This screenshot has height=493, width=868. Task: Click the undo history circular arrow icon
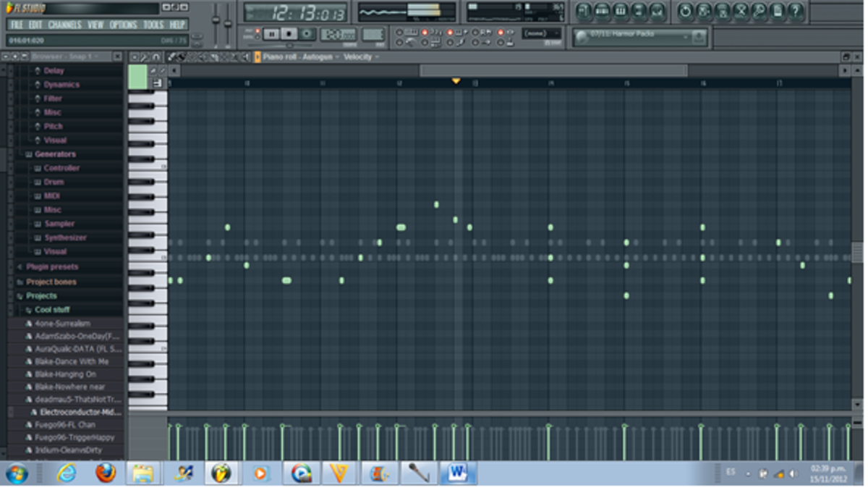685,11
